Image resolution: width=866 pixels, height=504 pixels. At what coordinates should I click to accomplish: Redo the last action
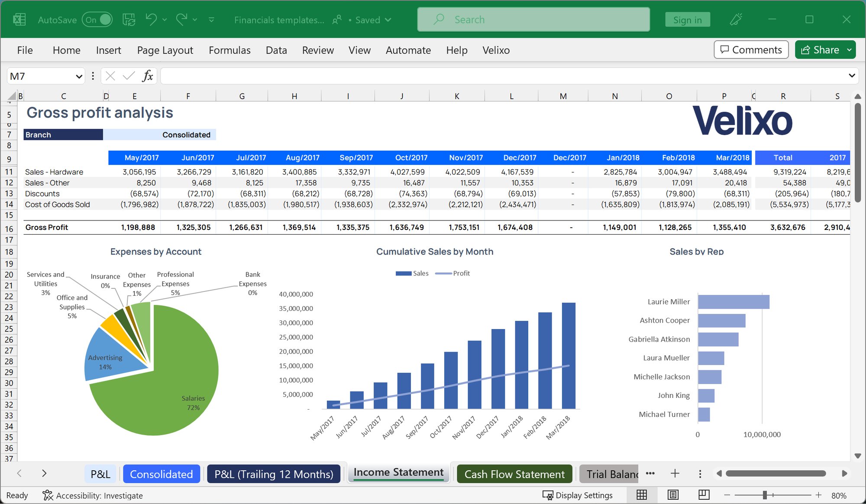tap(182, 19)
